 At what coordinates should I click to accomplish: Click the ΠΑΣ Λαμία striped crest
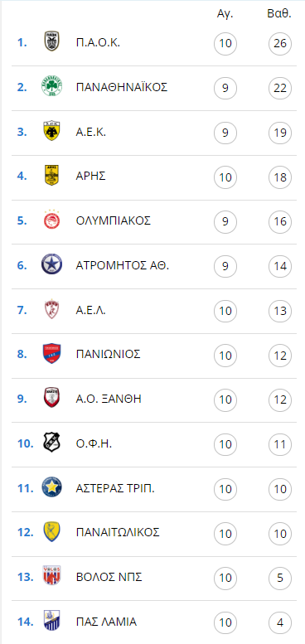[x=52, y=622]
